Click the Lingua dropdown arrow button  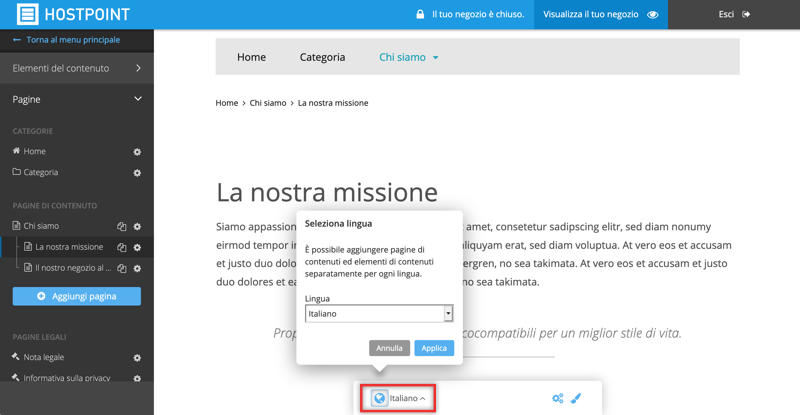pyautogui.click(x=448, y=313)
